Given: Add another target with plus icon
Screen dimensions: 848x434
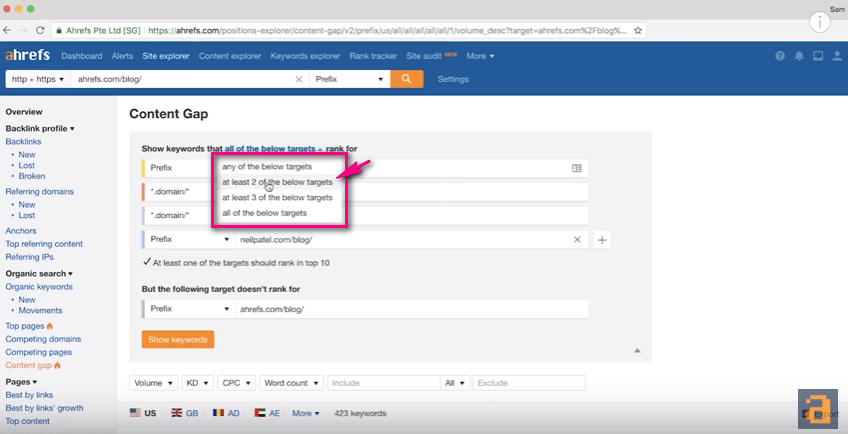Looking at the screenshot, I should point(602,240).
